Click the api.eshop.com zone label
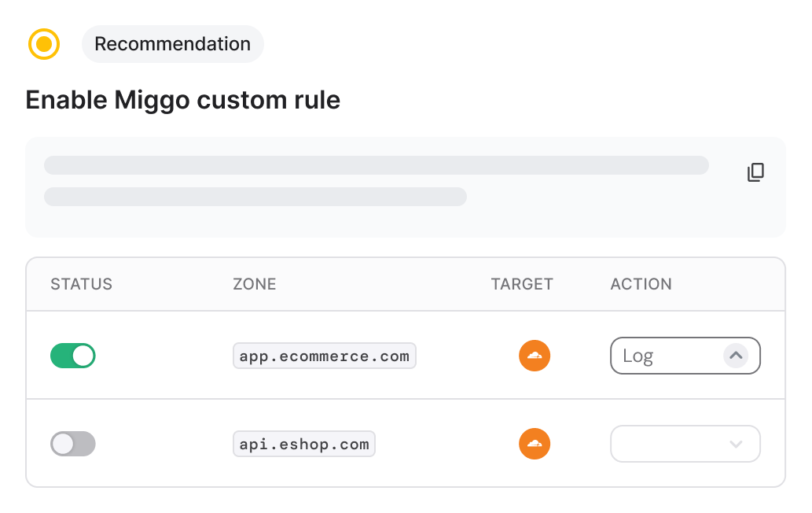 [304, 444]
